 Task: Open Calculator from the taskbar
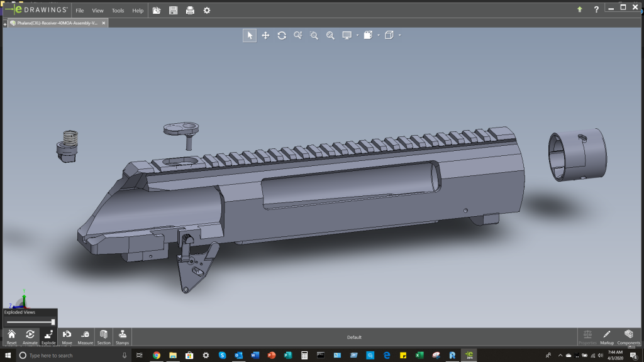point(304,355)
